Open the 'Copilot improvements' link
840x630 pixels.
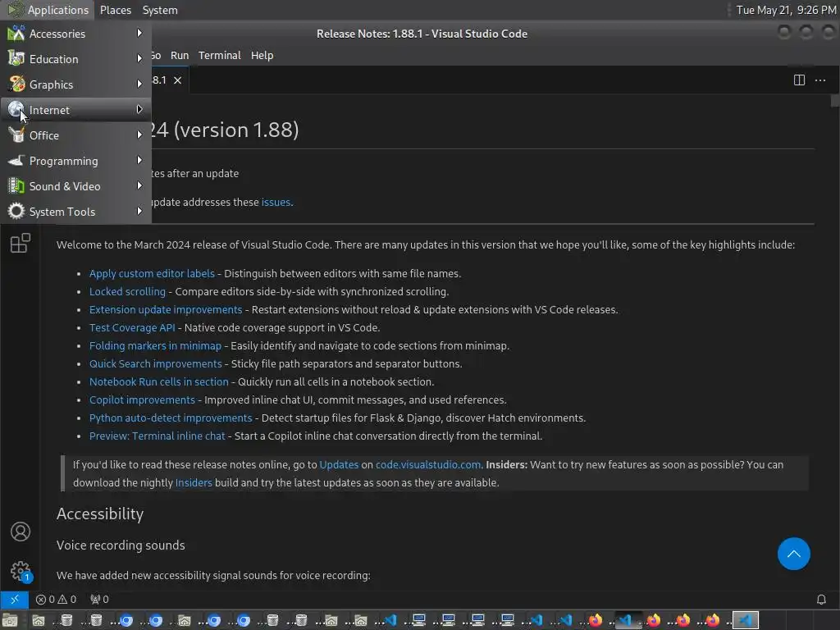(x=142, y=399)
